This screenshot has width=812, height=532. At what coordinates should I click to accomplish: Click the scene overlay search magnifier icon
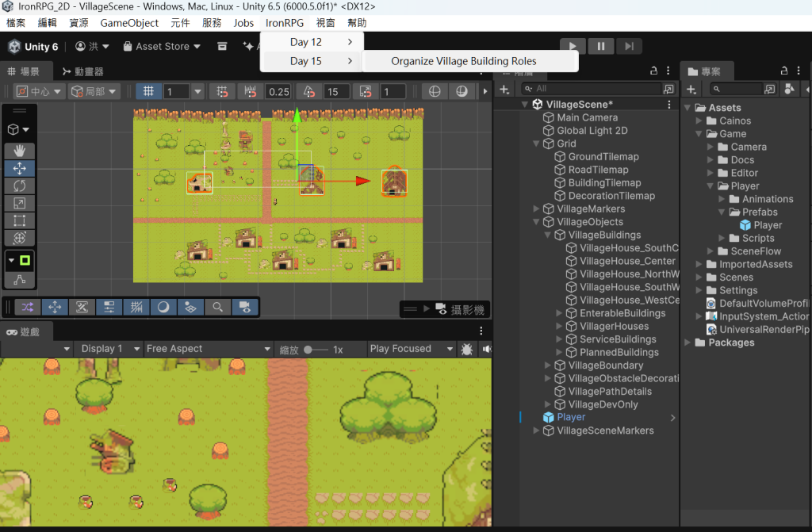pos(217,307)
